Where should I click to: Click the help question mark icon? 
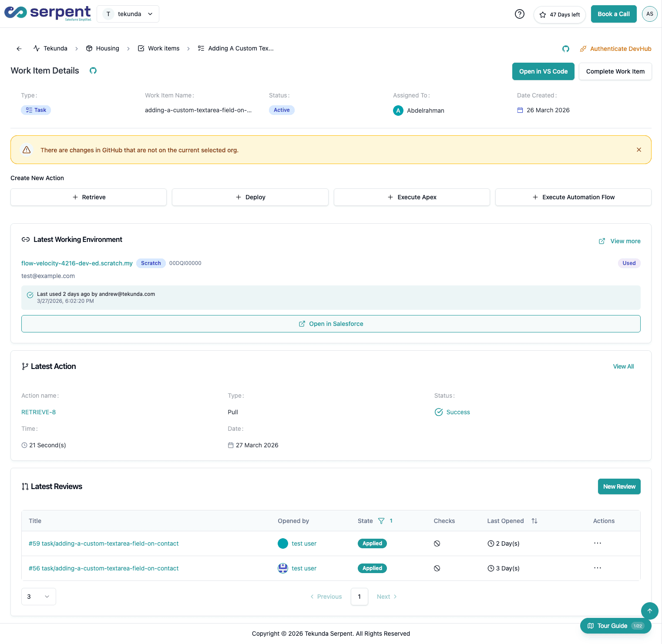coord(519,14)
